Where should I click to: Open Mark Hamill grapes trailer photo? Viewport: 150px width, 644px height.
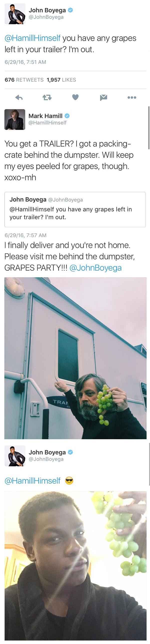75,358
